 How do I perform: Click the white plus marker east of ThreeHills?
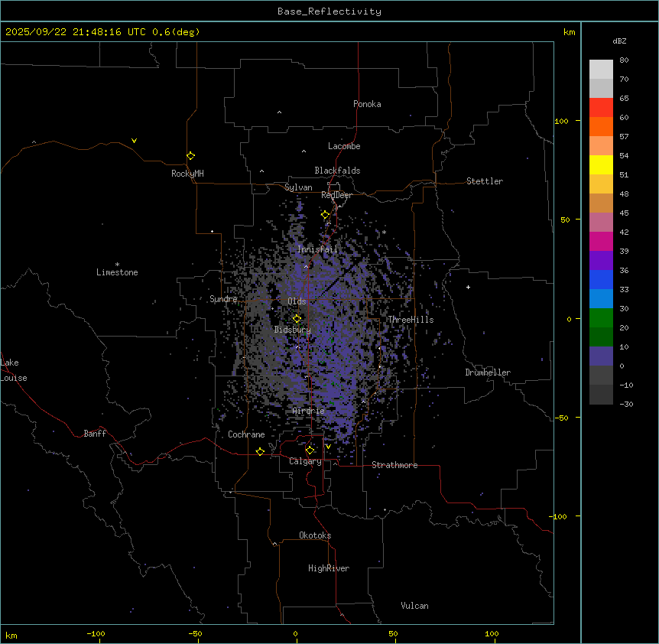point(468,287)
